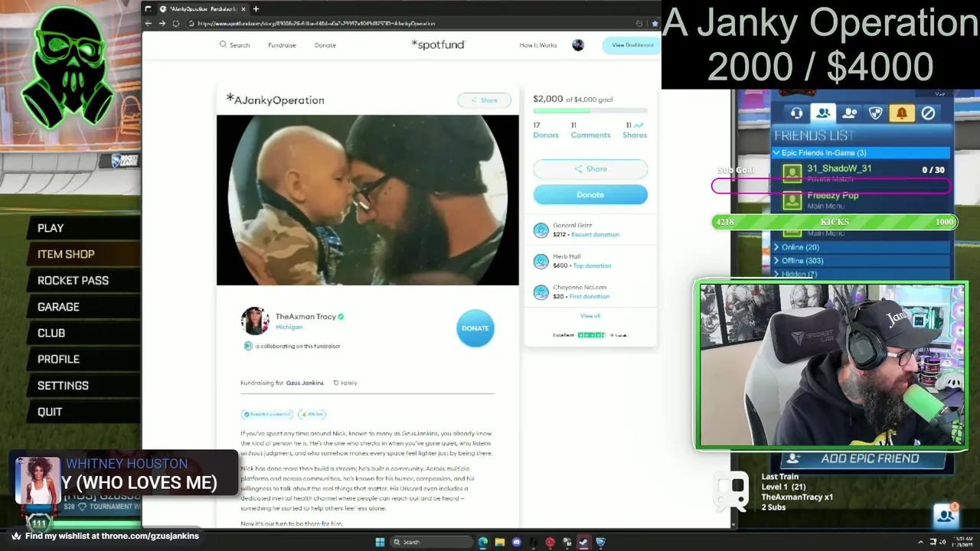
Task: Select the Friends List tab icon
Action: click(823, 113)
